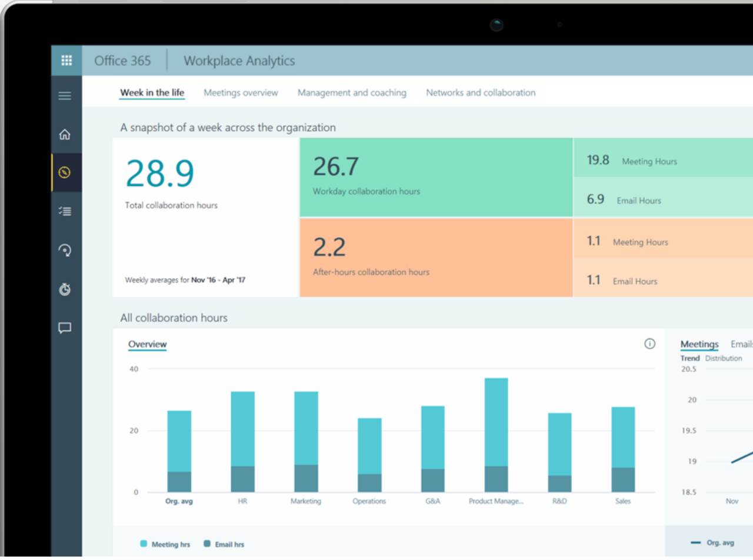Open the Office 365 app launcher grid
Image resolution: width=753 pixels, height=560 pixels.
click(x=66, y=61)
